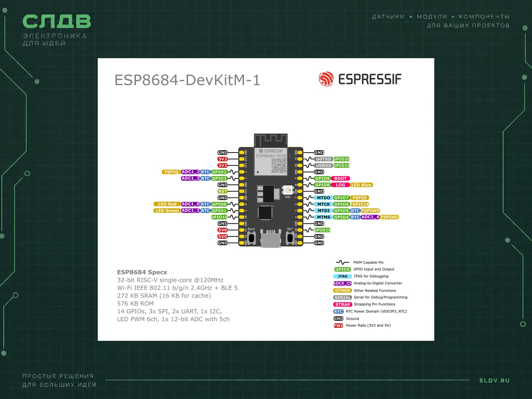Click the green RST pin label on the left
The image size is (532, 399).
coord(222,191)
